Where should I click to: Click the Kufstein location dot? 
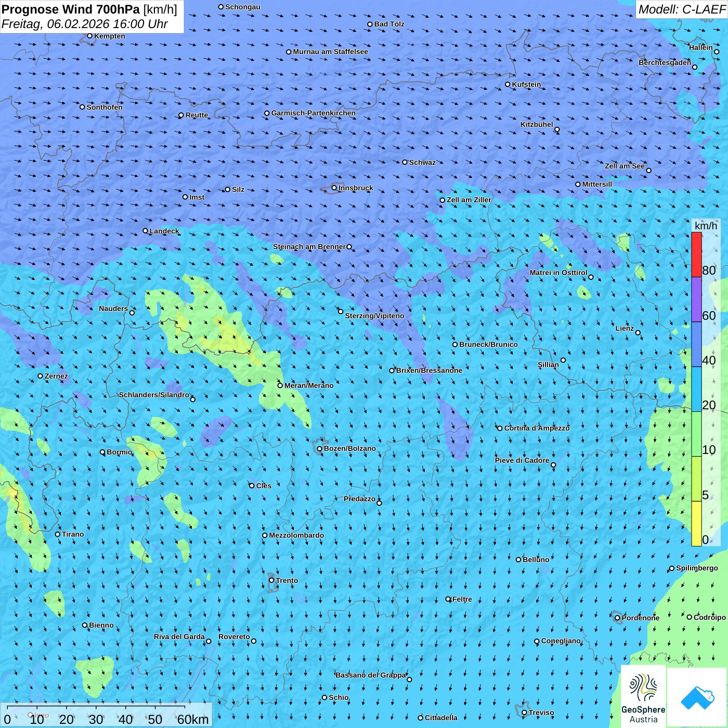coord(508,84)
